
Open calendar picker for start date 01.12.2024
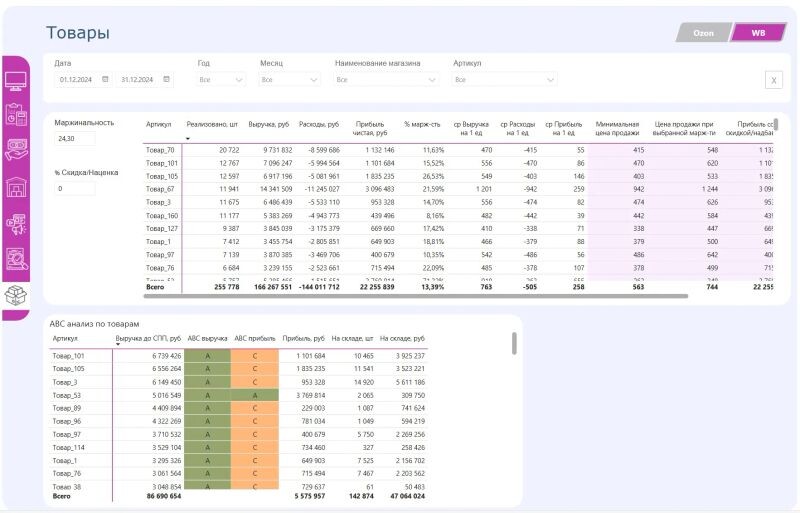[105, 79]
